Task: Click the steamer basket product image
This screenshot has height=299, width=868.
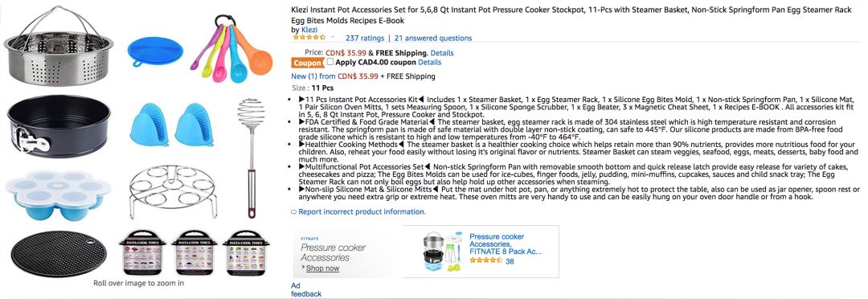Action: (x=59, y=47)
